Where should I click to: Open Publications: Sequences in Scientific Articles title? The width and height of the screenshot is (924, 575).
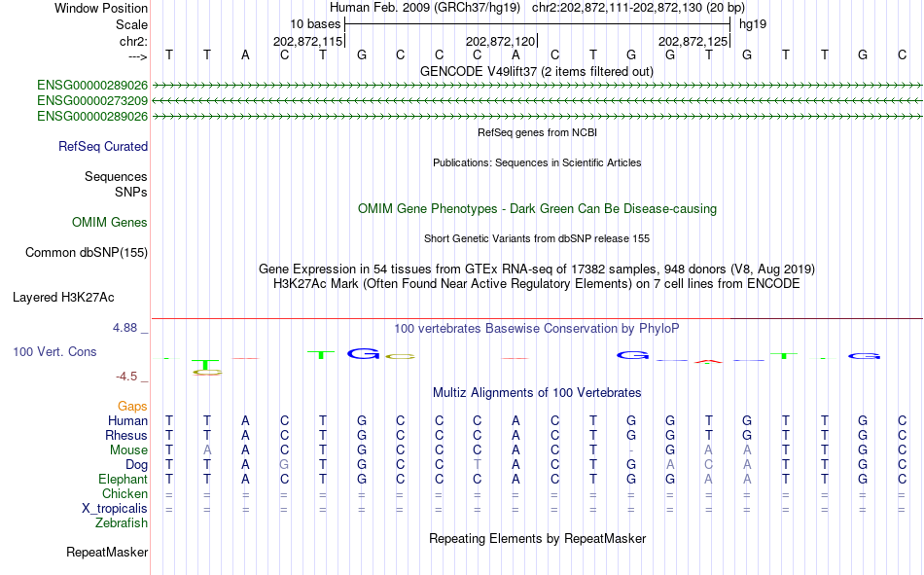pos(537,162)
